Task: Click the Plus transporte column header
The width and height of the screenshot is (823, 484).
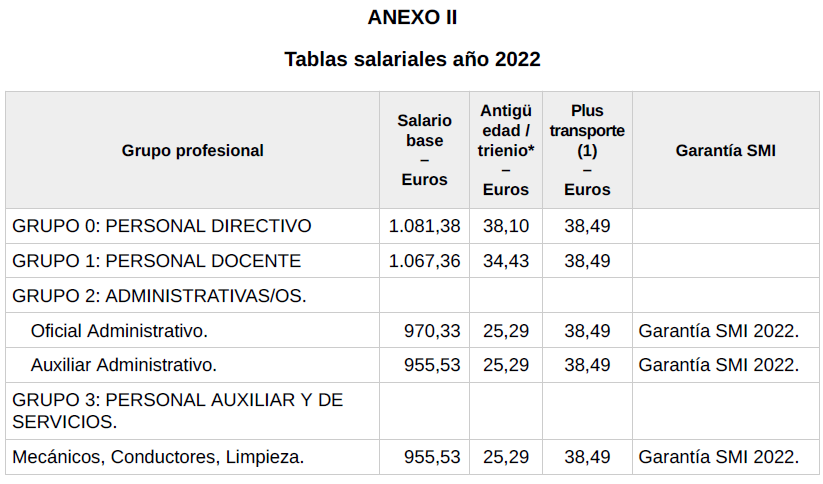Action: [x=587, y=150]
